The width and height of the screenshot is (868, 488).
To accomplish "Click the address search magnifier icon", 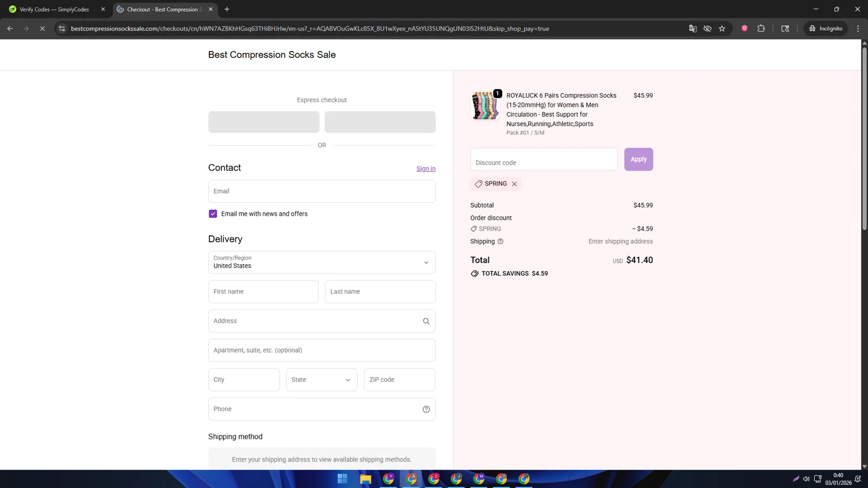I will pyautogui.click(x=426, y=321).
